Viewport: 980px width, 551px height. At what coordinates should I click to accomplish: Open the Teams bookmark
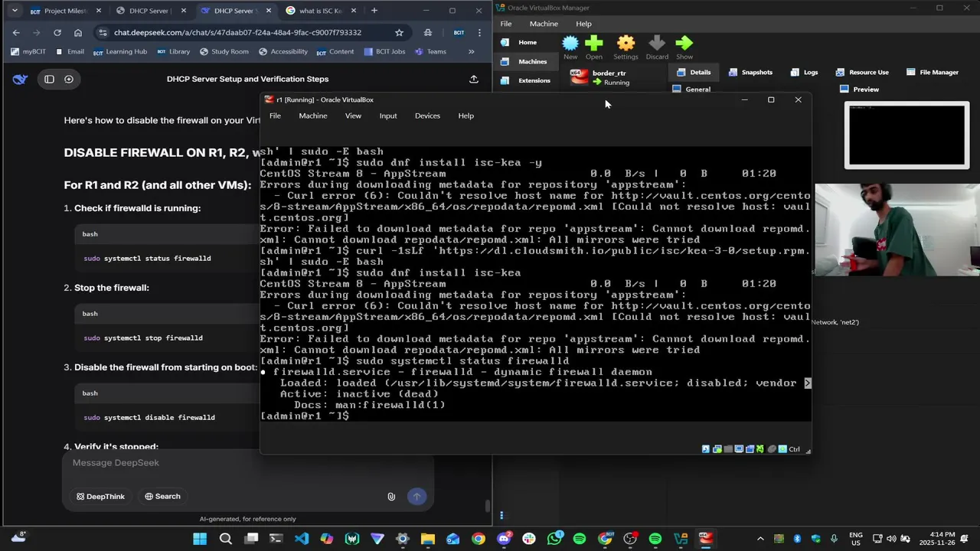coord(430,51)
